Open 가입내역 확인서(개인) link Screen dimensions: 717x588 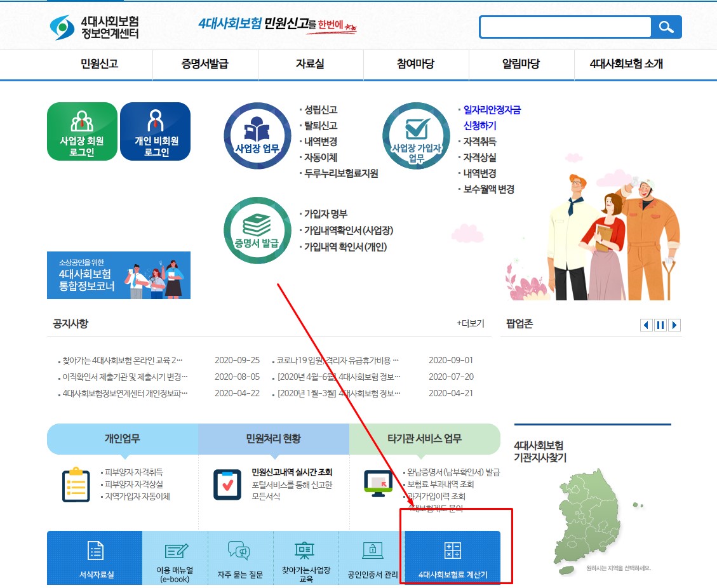click(345, 247)
